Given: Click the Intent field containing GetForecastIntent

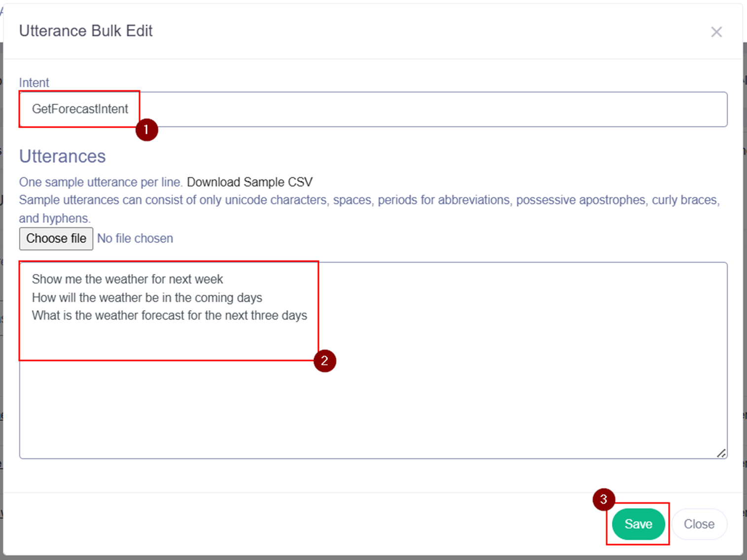Looking at the screenshot, I should click(x=373, y=109).
